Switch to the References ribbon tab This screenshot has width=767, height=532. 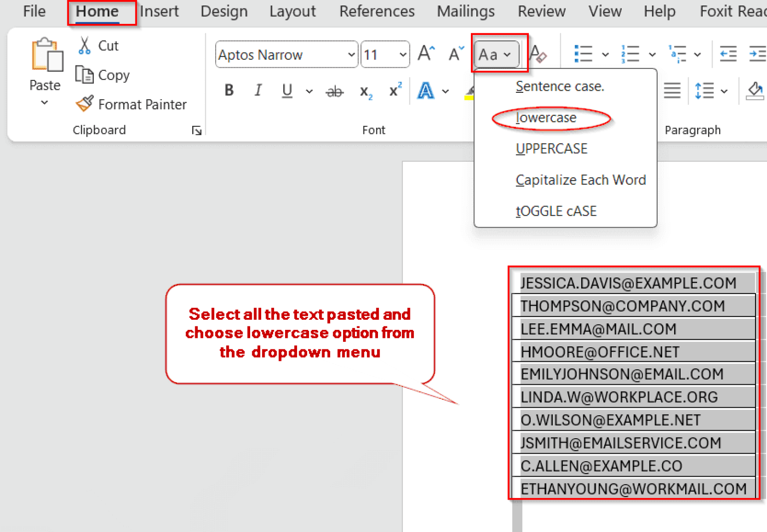click(377, 11)
